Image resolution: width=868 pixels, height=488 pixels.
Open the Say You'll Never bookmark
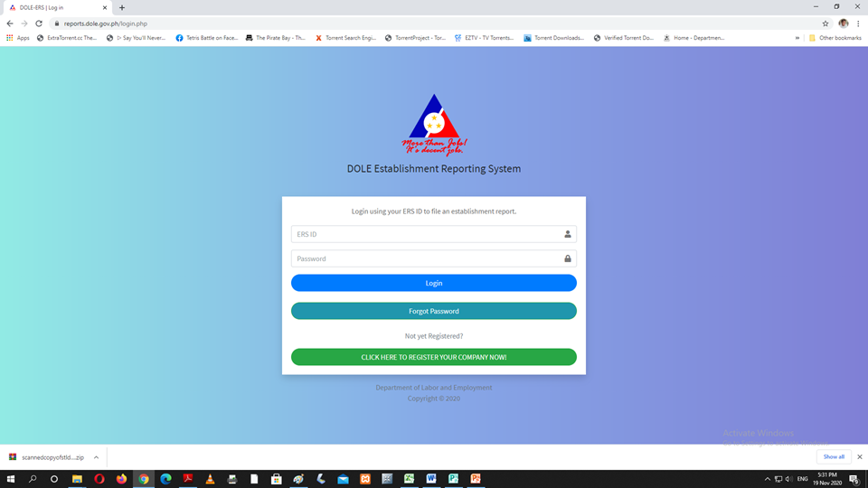[x=137, y=38]
